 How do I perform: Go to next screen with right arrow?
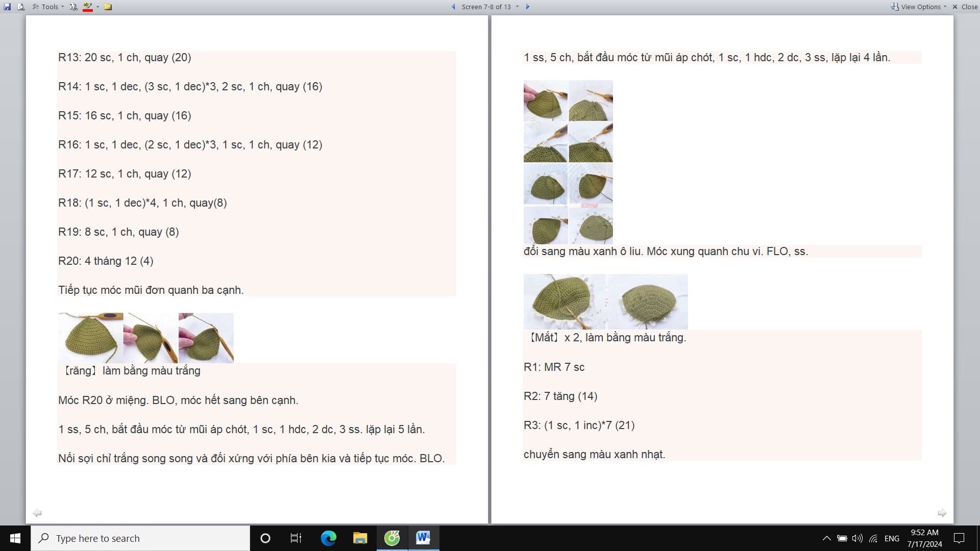click(528, 7)
